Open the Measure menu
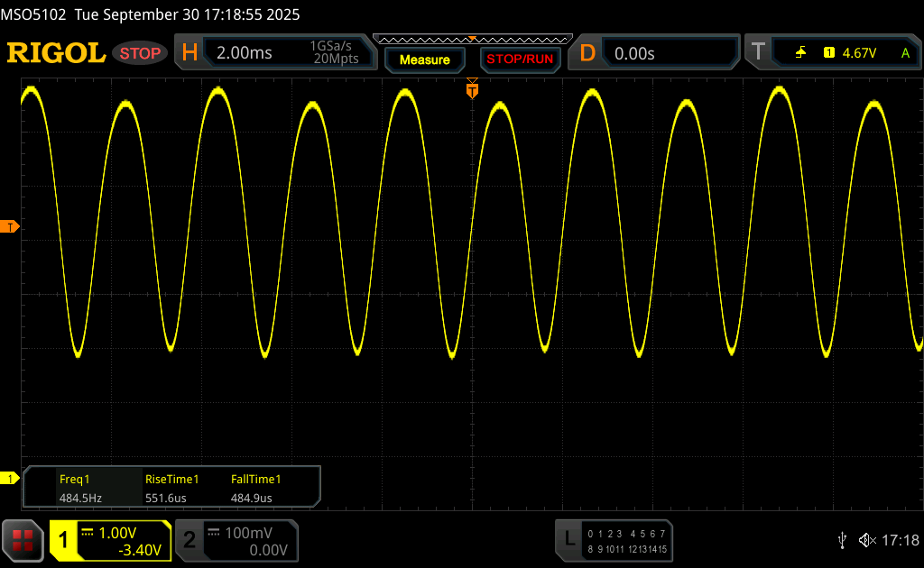 click(x=424, y=60)
